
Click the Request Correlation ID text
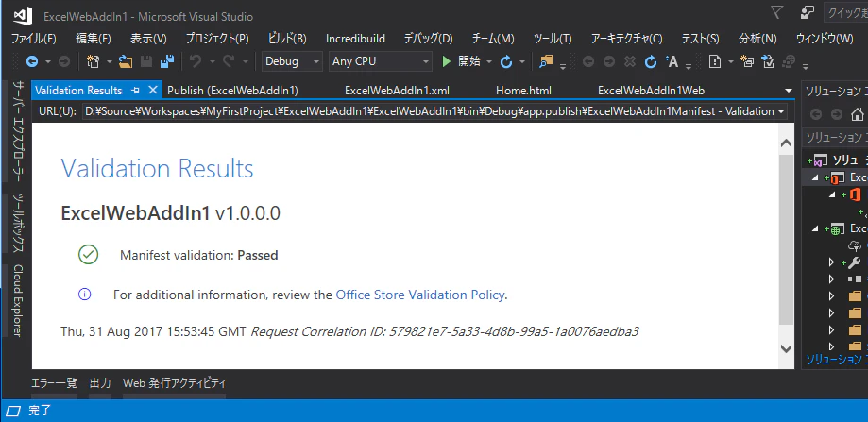pos(445,332)
